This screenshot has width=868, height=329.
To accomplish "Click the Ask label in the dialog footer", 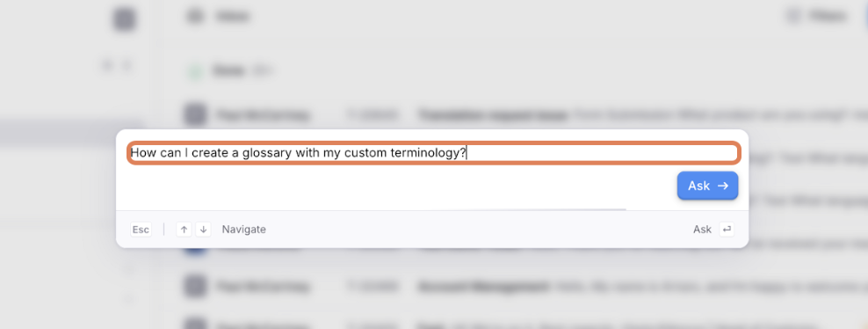I will 702,230.
